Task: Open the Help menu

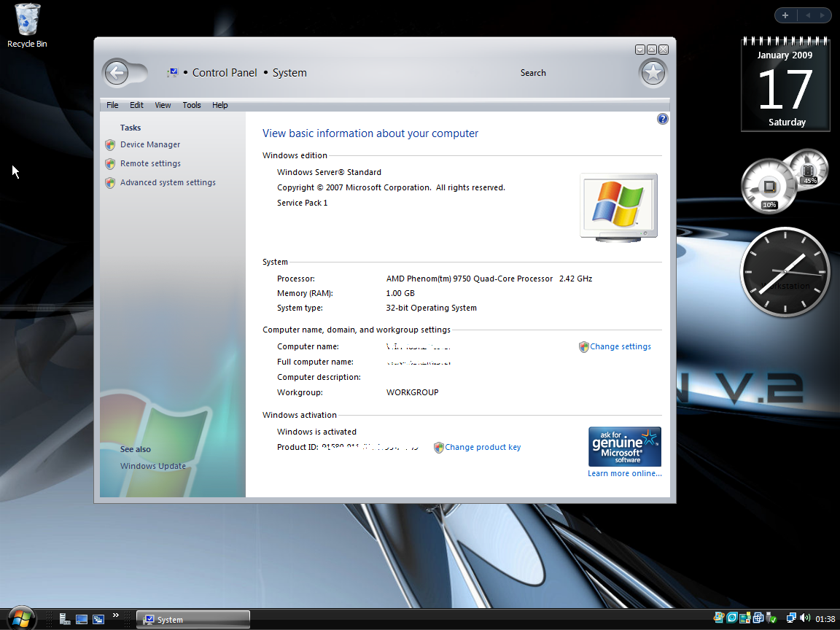Action: pyautogui.click(x=219, y=105)
